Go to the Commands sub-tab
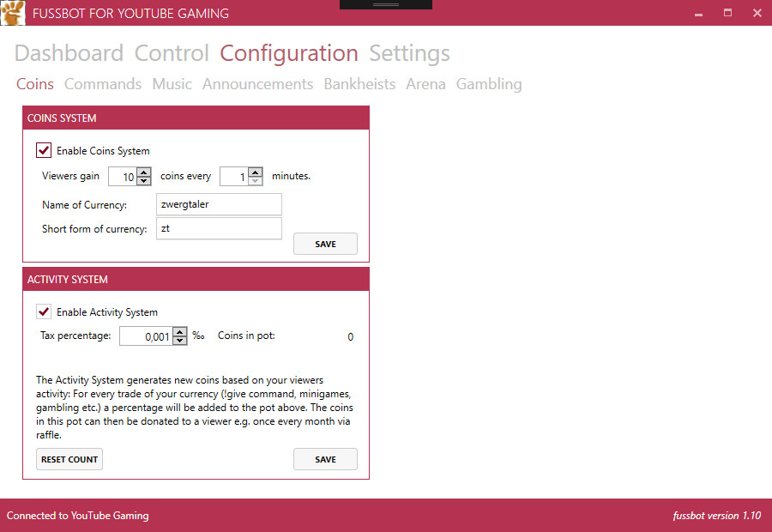Viewport: 772px width, 532px height. point(103,84)
